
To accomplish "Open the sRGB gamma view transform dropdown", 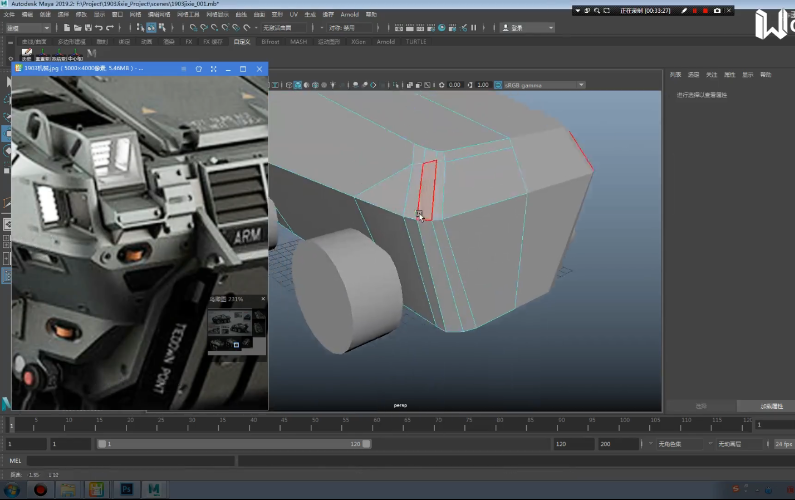I will pyautogui.click(x=545, y=85).
